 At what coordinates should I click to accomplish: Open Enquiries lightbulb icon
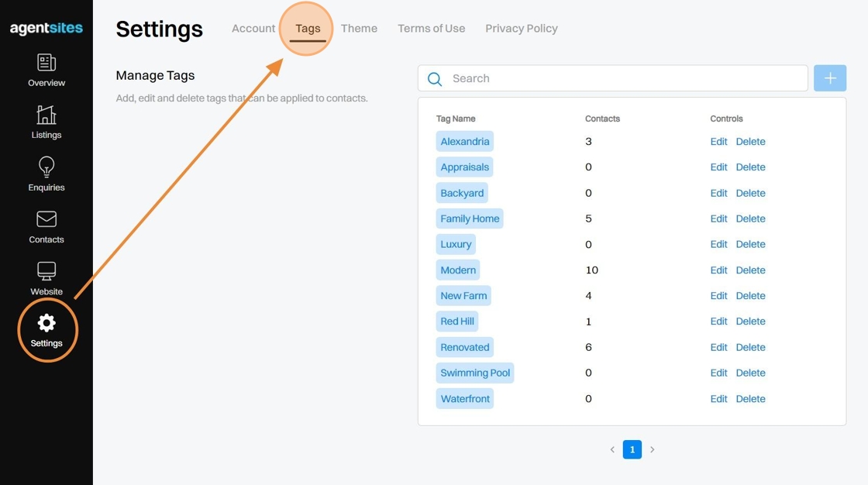(x=46, y=167)
